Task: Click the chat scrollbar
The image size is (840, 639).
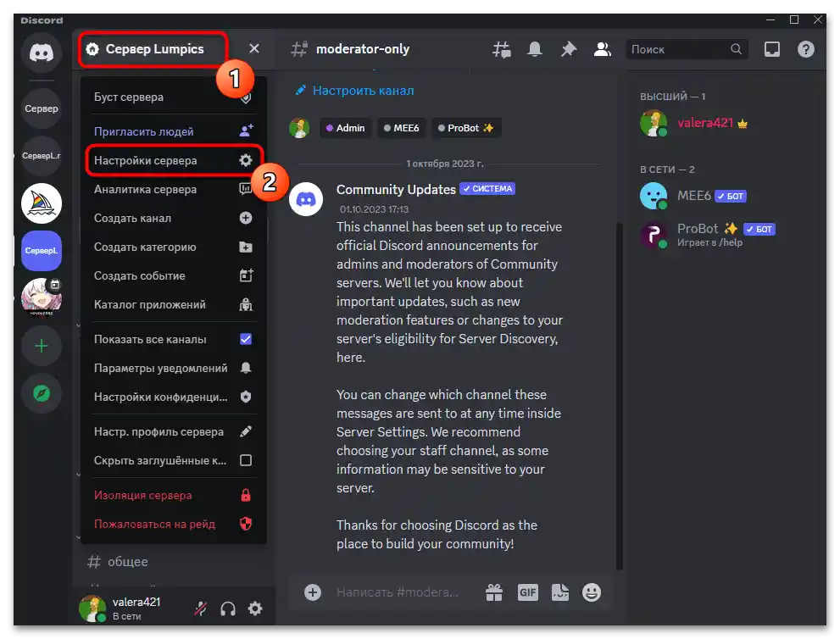Action: click(x=620, y=397)
